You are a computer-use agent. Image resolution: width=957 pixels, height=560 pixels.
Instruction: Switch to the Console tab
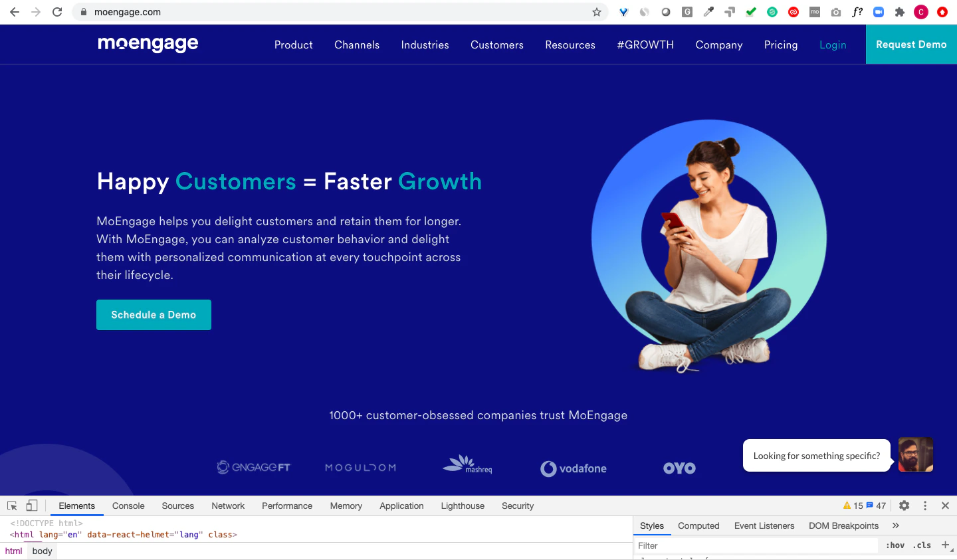click(128, 506)
